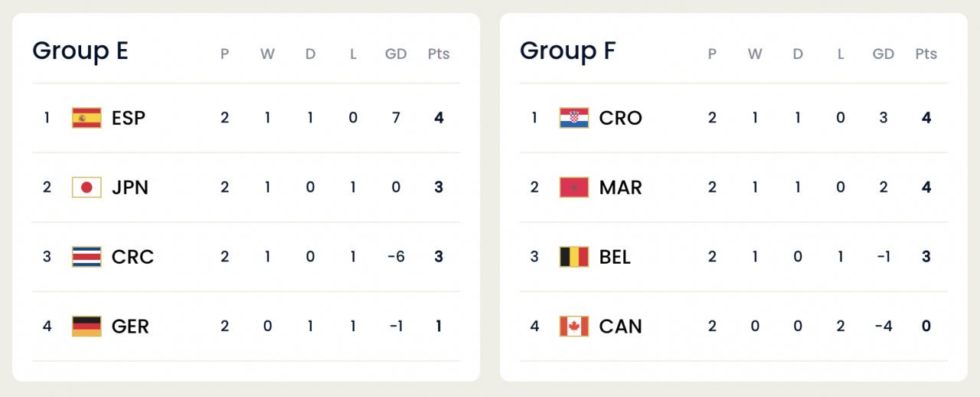Open the MAR team entry
Image resolution: width=980 pixels, height=397 pixels.
click(x=621, y=188)
